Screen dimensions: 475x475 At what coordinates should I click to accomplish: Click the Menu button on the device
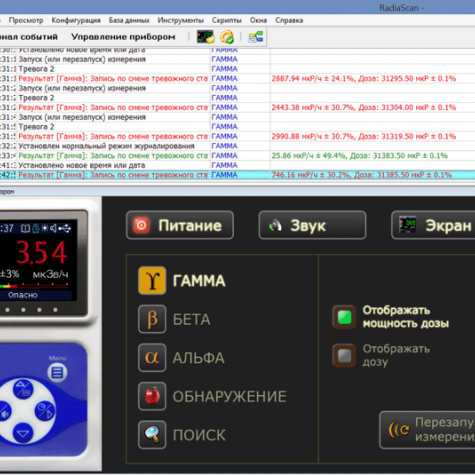point(57,372)
